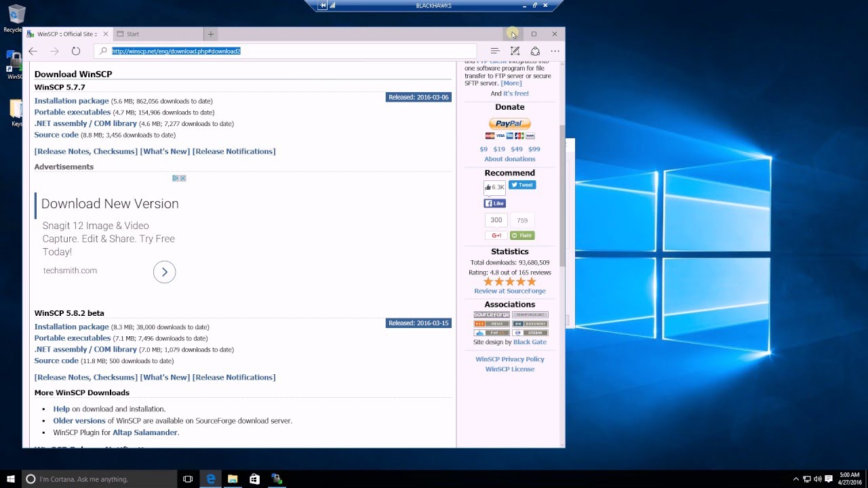Click the search magnifier in address bar
Viewport: 868px width, 488px height.
pyautogui.click(x=104, y=51)
